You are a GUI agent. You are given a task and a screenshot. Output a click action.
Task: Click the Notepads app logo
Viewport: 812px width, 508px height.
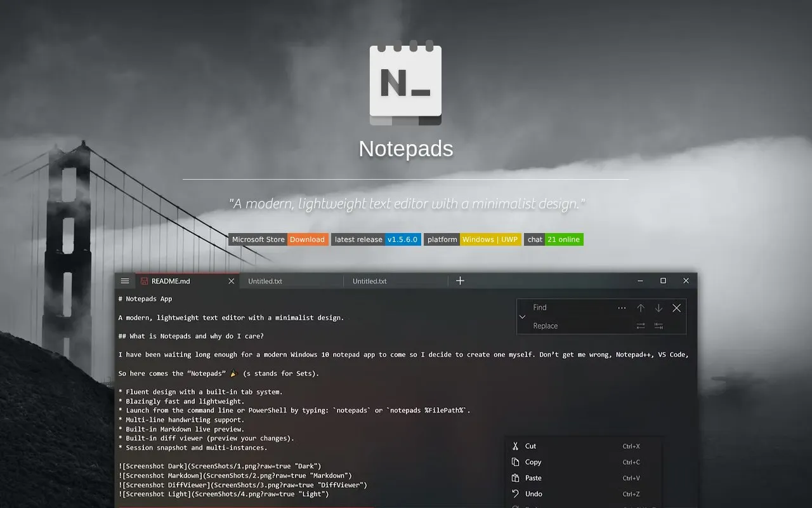(406, 83)
